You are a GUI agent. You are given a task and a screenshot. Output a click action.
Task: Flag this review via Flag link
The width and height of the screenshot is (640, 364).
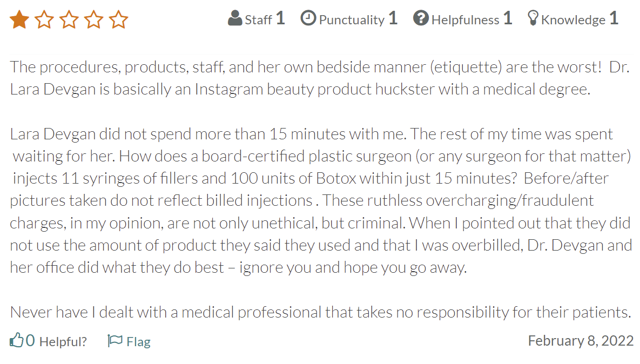[138, 341]
